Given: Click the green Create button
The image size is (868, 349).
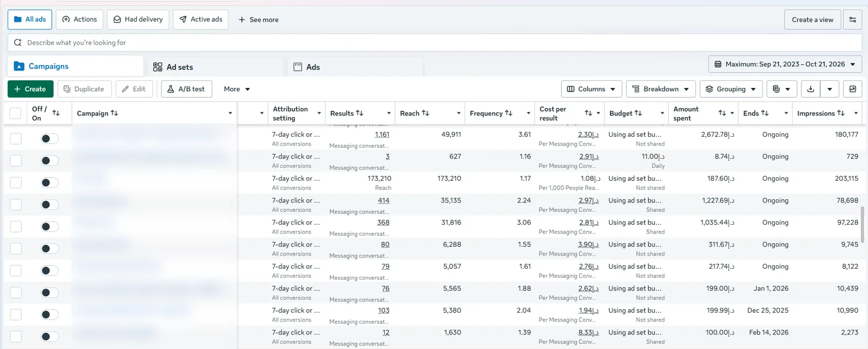Looking at the screenshot, I should 30,89.
